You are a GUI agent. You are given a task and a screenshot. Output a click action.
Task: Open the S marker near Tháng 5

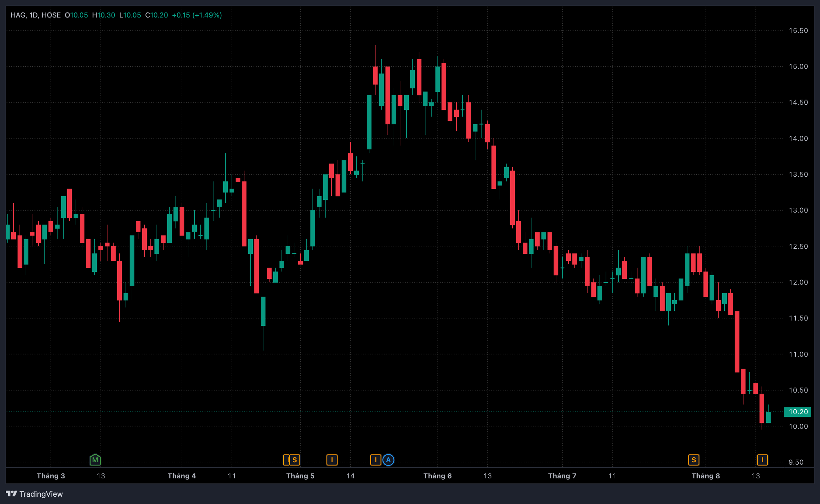click(295, 460)
